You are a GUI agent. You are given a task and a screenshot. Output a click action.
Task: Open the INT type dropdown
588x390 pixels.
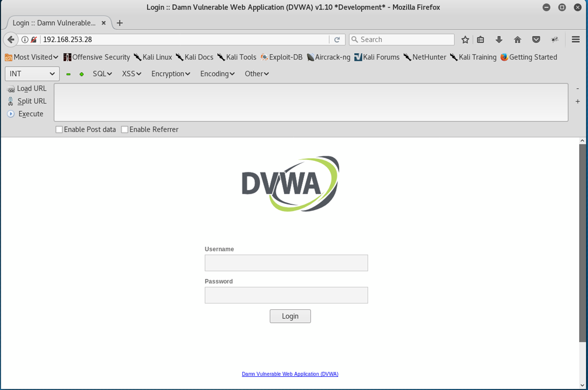pos(32,74)
